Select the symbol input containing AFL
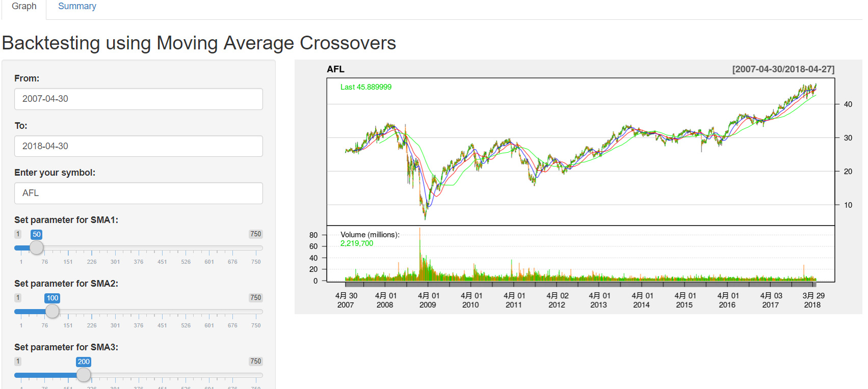868x389 pixels. 138,193
